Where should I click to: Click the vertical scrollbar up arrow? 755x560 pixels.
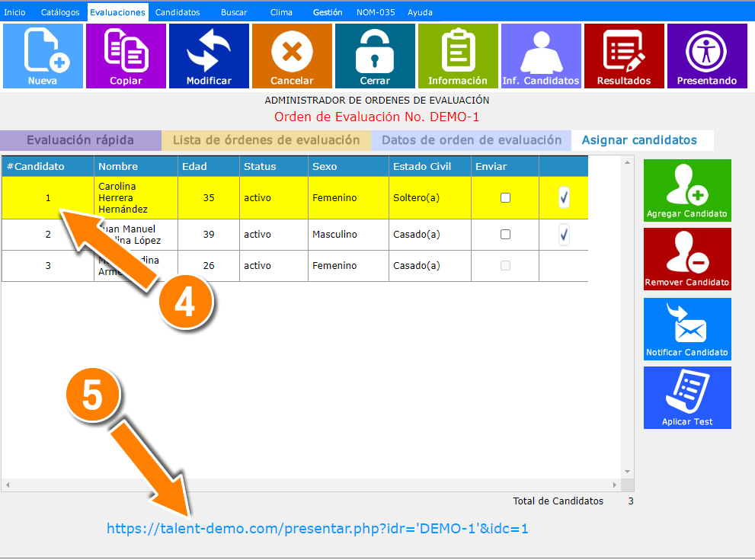click(628, 163)
